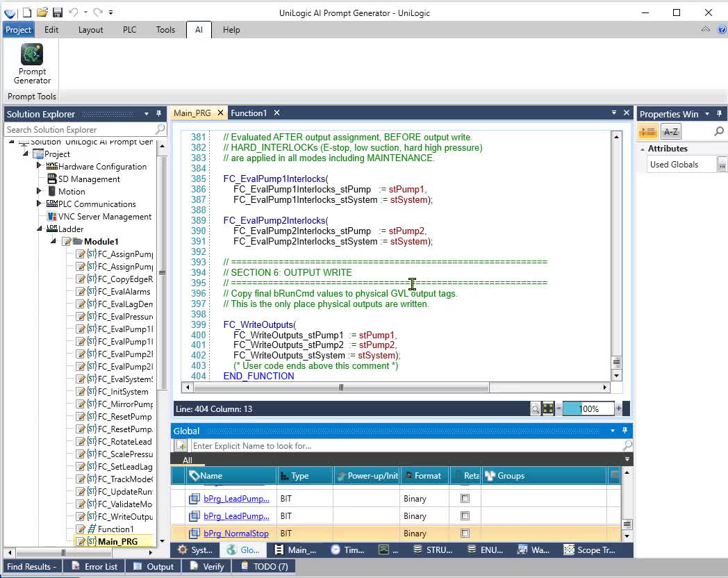Open the TODO (7) bottom tab
The image size is (728, 578).
[x=265, y=566]
